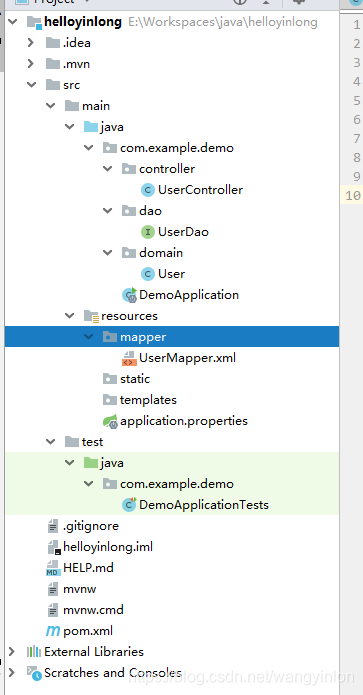363x695 pixels.
Task: Click the UserDao interface icon
Action: point(148,232)
